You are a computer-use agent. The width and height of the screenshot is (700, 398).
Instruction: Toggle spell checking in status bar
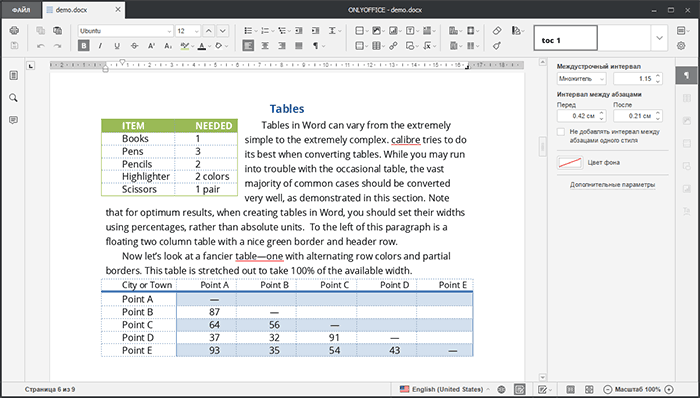point(520,390)
